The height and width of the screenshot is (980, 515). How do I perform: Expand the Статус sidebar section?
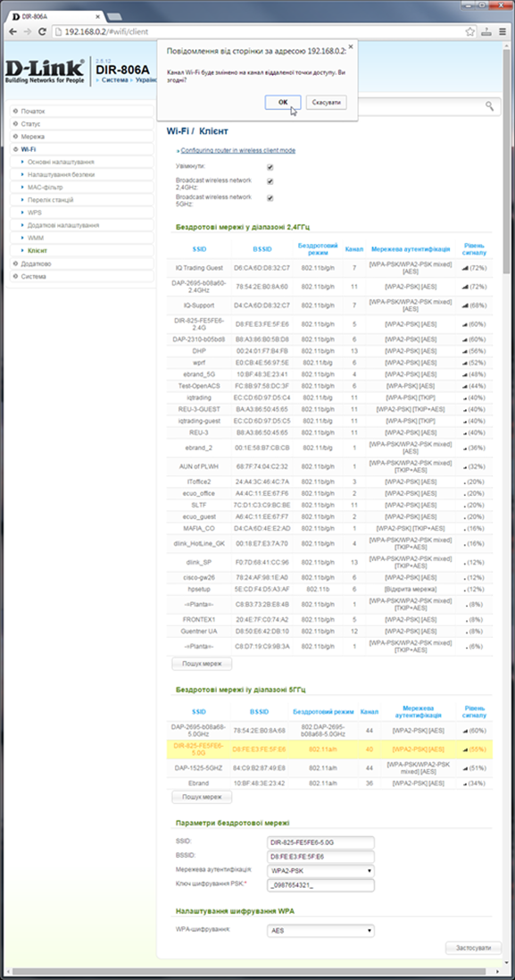[82, 124]
